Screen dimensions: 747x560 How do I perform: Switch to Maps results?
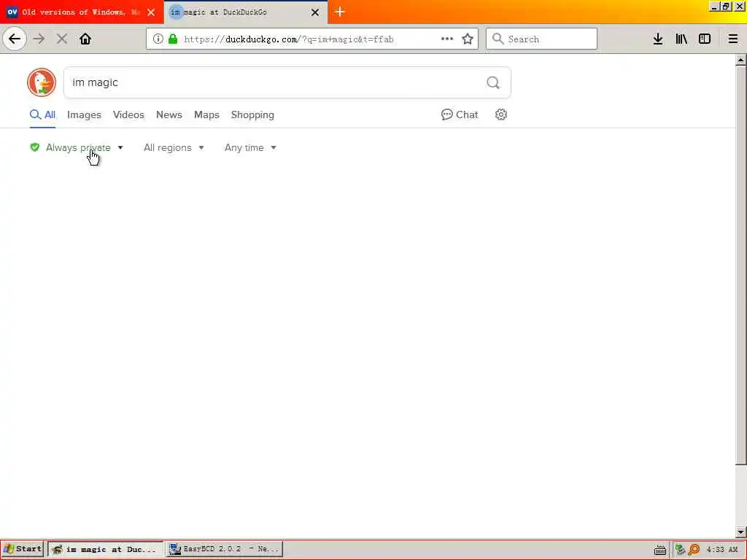(x=206, y=114)
